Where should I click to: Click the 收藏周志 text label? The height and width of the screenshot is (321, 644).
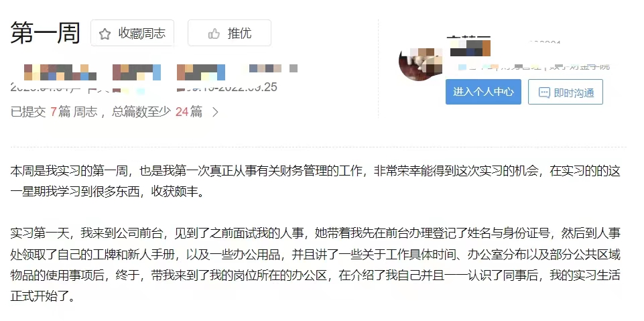[x=141, y=34]
